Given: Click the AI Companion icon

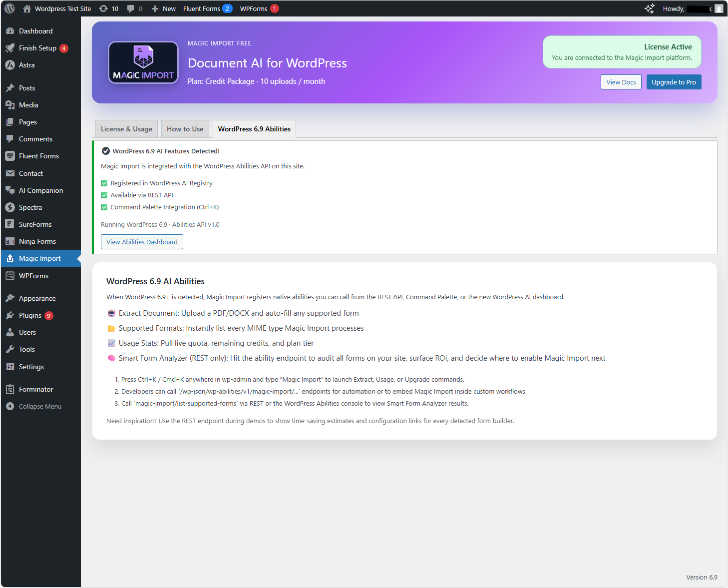Looking at the screenshot, I should (10, 190).
